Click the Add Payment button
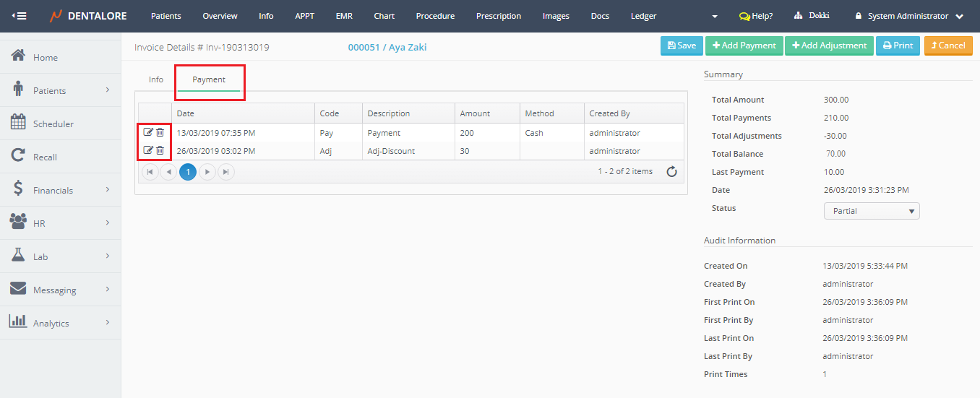980x398 pixels. (744, 46)
